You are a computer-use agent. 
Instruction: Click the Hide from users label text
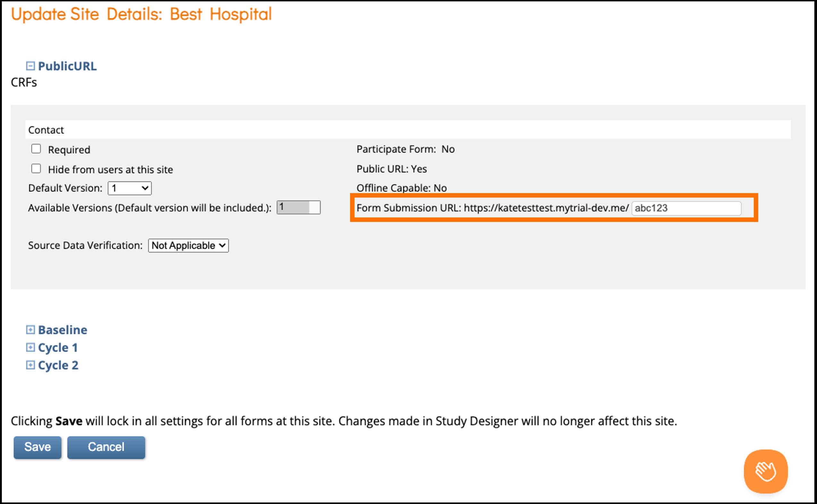click(x=110, y=170)
